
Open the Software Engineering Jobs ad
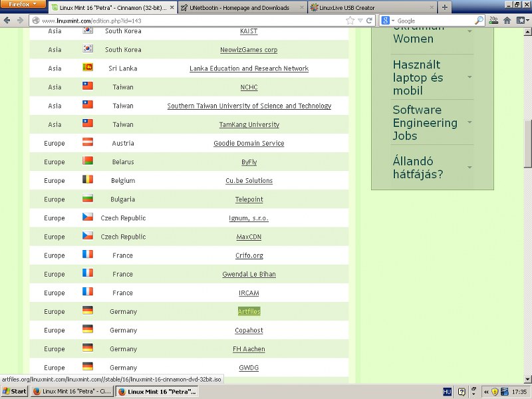tap(425, 122)
